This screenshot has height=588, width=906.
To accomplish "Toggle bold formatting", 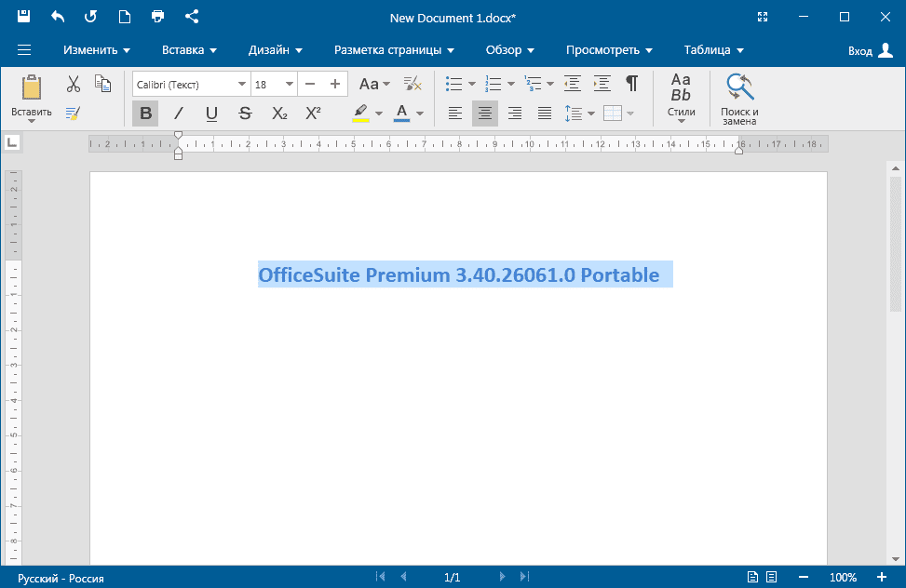I will (145, 114).
